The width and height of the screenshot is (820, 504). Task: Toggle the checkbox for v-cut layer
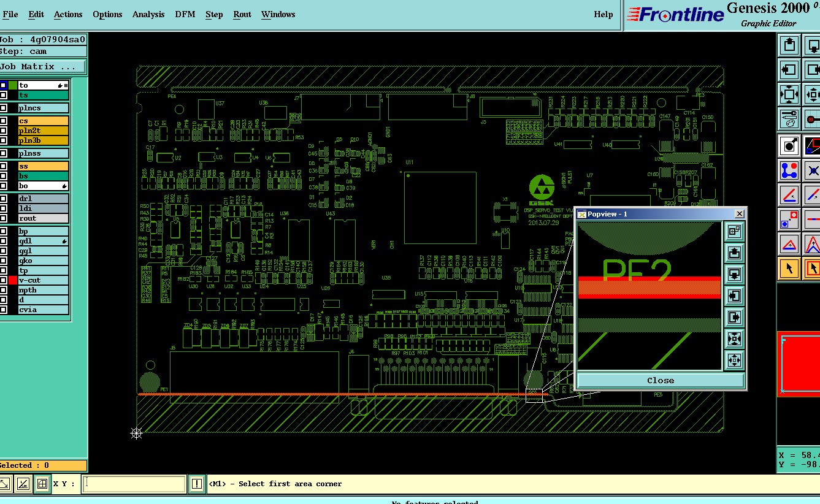4,280
